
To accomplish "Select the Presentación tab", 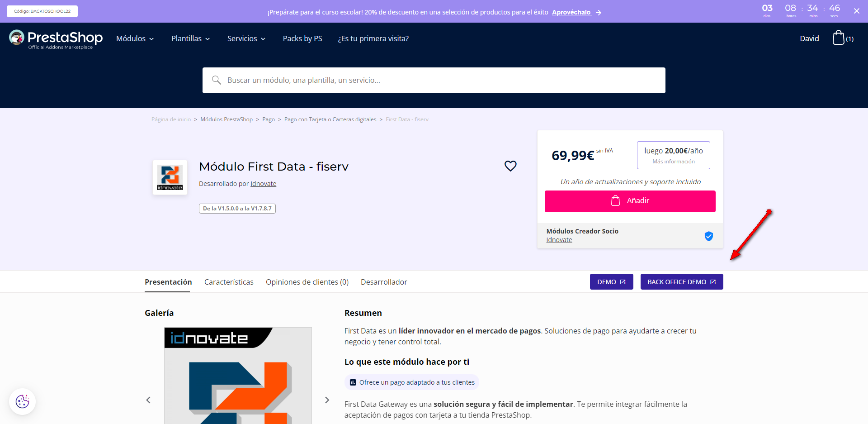I will (168, 282).
